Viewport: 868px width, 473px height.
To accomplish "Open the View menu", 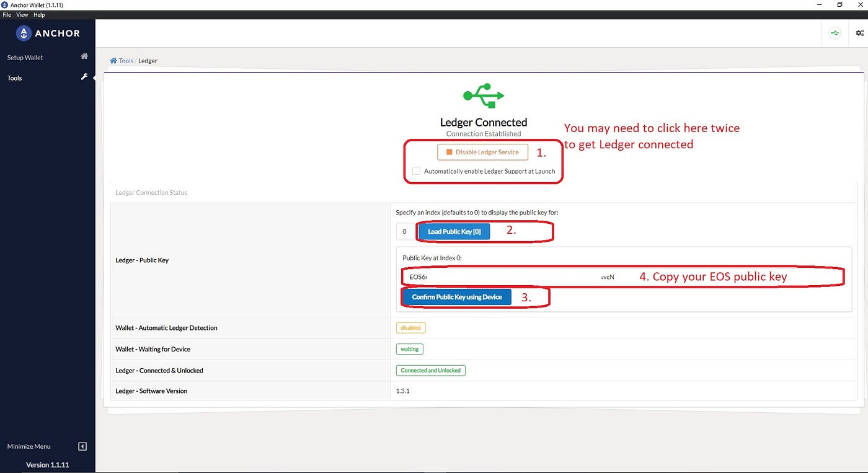I will 22,15.
